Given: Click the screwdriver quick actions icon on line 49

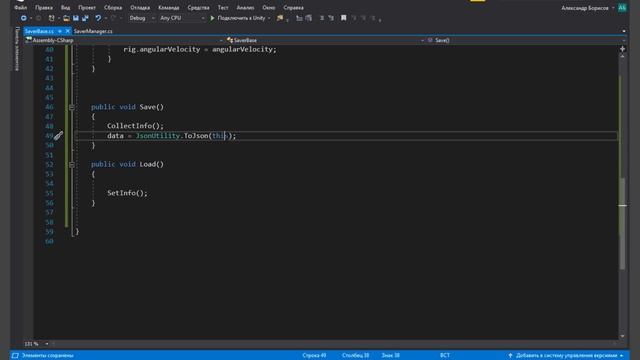Looking at the screenshot, I should pyautogui.click(x=58, y=136).
